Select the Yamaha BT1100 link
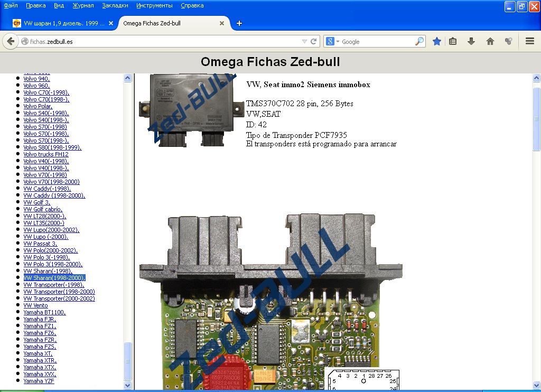Image resolution: width=541 pixels, height=392 pixels. (44, 312)
